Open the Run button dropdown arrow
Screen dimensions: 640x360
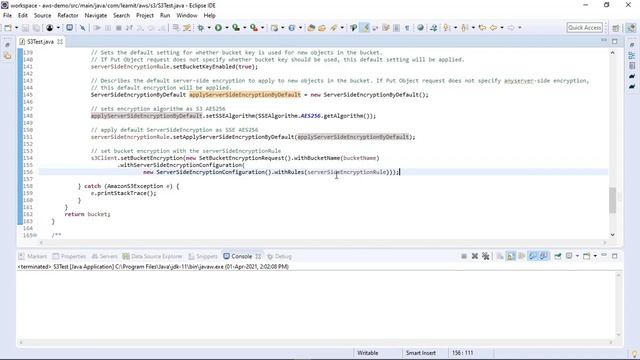coord(227,28)
